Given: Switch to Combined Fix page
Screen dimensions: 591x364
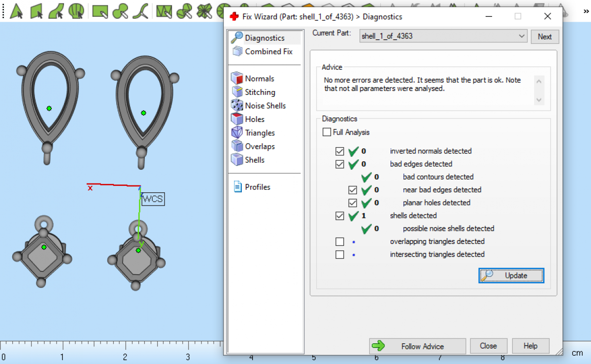Looking at the screenshot, I should pyautogui.click(x=268, y=52).
